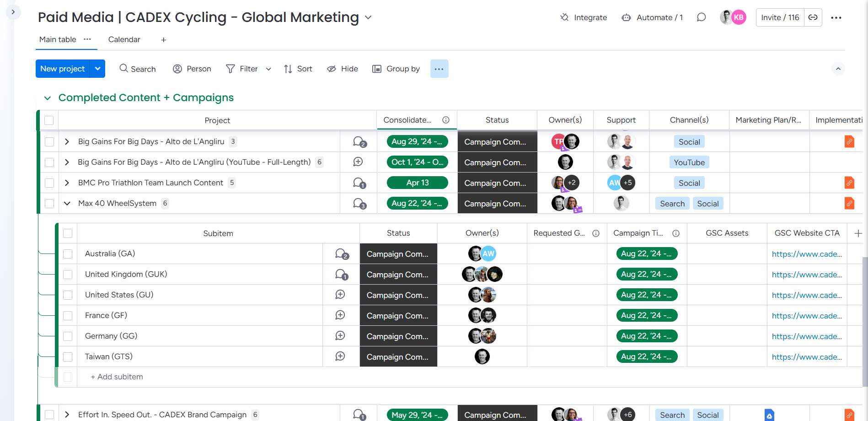Open Taiwan GSC Website CTA link

click(807, 357)
